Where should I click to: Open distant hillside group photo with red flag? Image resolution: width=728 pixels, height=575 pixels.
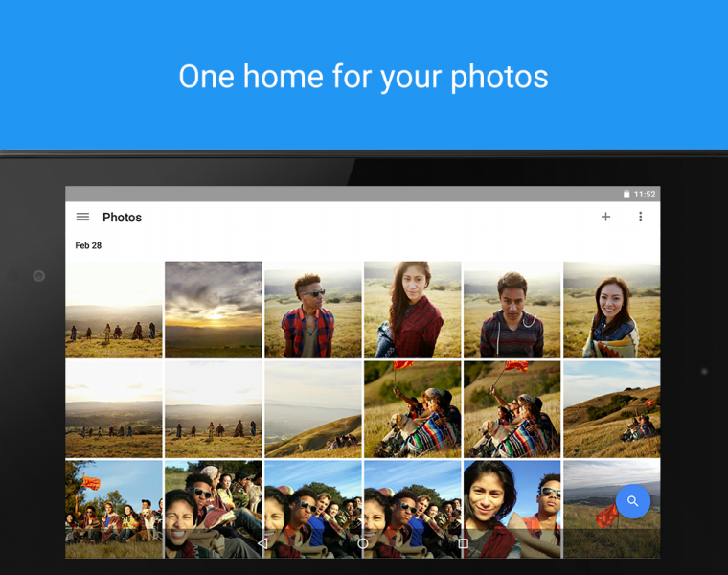click(612, 409)
